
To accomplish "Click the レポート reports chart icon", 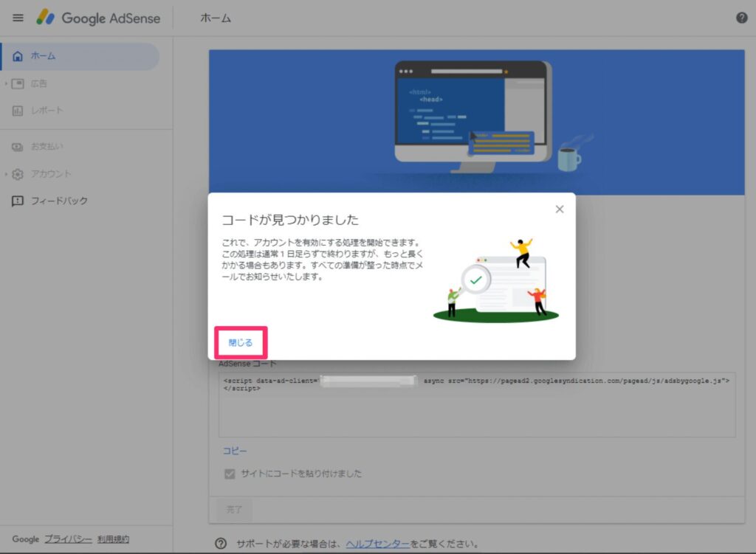I will pos(18,111).
